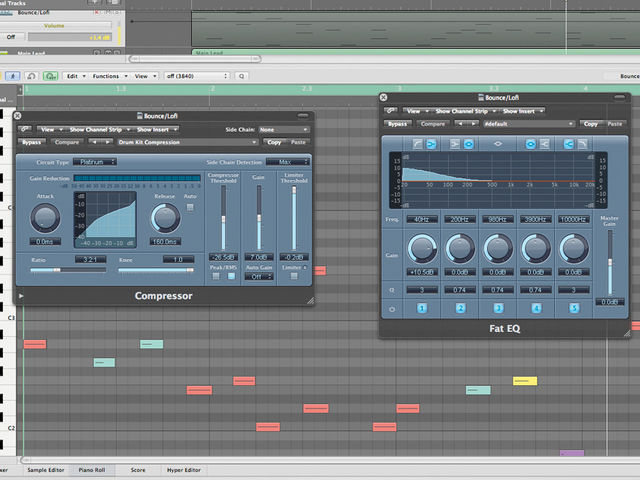Screen dimensions: 640x480
Task: Select Fat EQ band 2 shelf filter shape
Action: [455, 144]
